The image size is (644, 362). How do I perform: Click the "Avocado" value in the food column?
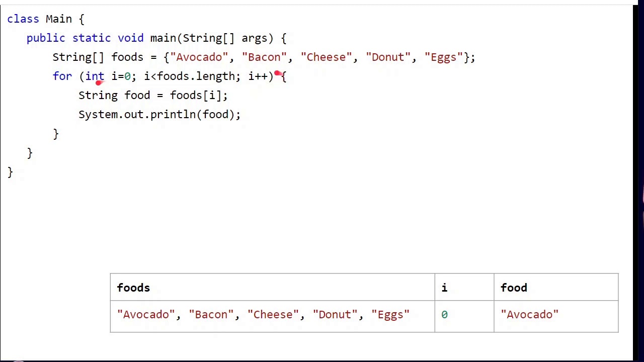(x=529, y=315)
